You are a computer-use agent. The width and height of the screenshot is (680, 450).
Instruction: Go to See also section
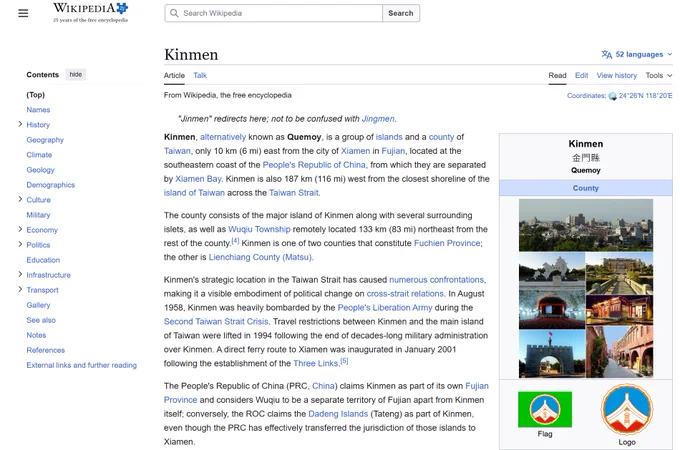coord(41,320)
